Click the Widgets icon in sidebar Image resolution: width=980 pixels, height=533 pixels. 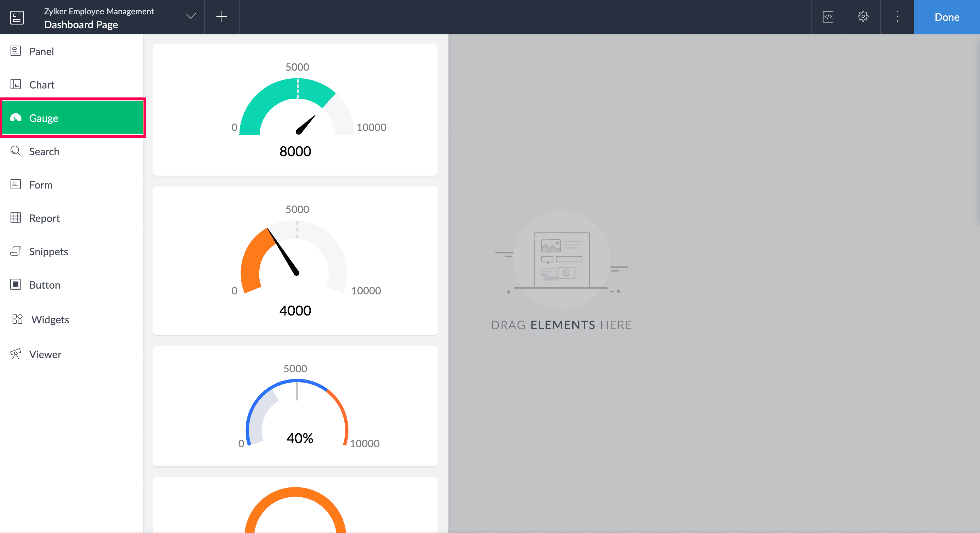pyautogui.click(x=17, y=319)
